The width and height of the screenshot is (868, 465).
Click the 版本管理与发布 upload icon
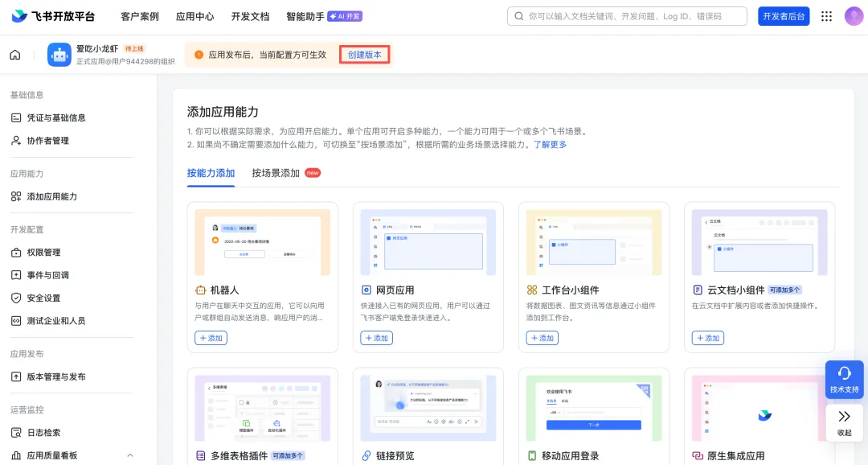pos(16,377)
